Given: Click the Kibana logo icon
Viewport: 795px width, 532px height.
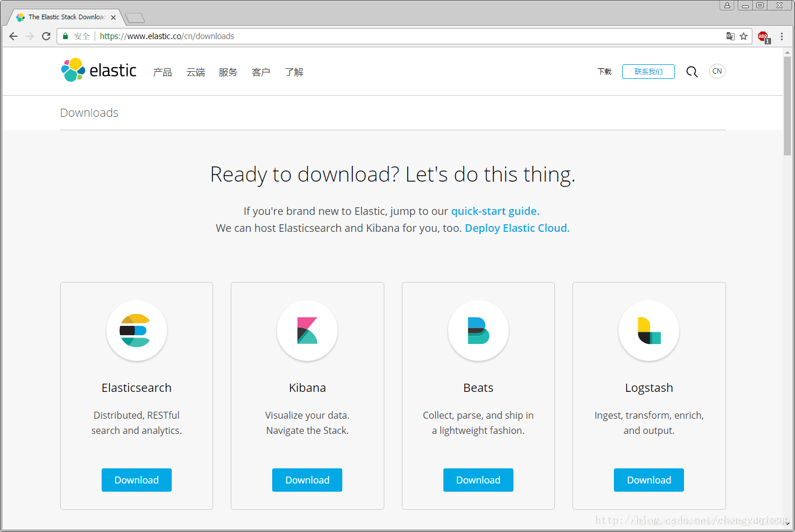Looking at the screenshot, I should point(307,331).
